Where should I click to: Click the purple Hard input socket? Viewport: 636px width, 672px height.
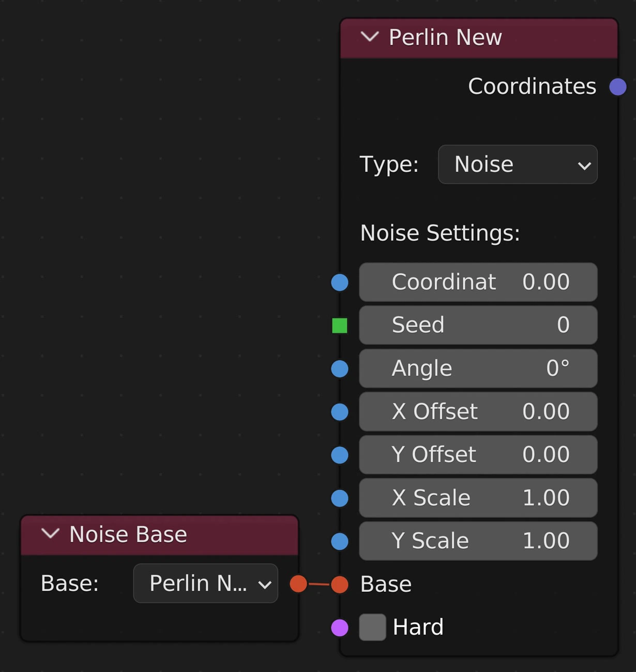pyautogui.click(x=340, y=628)
